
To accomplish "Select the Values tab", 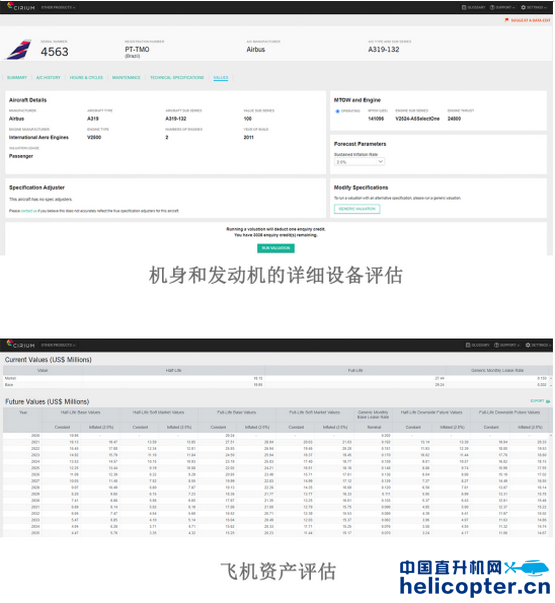I will (221, 78).
